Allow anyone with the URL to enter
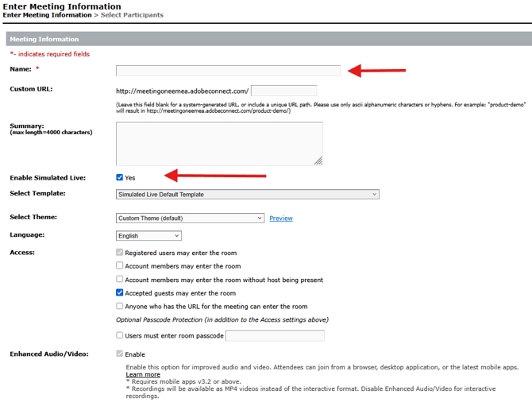 [120, 307]
